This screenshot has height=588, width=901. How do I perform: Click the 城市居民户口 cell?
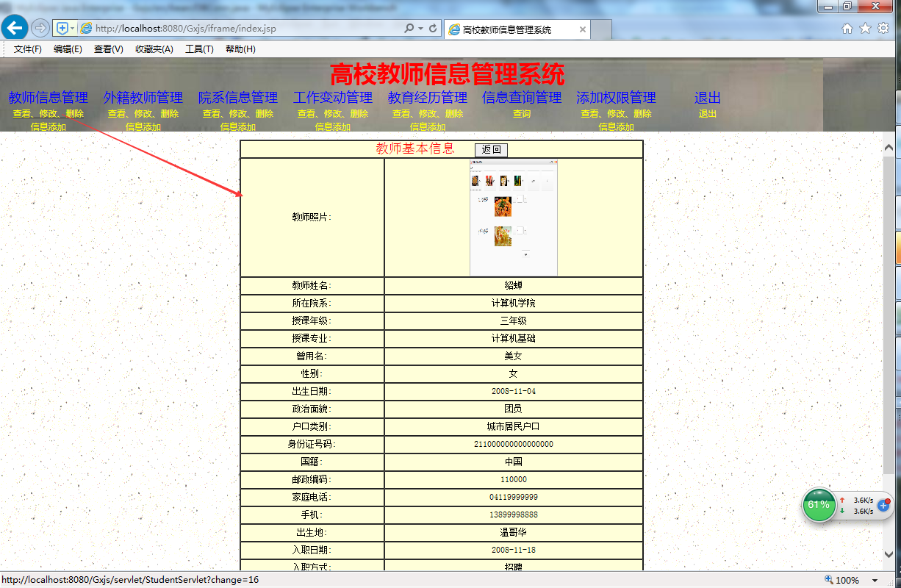514,427
